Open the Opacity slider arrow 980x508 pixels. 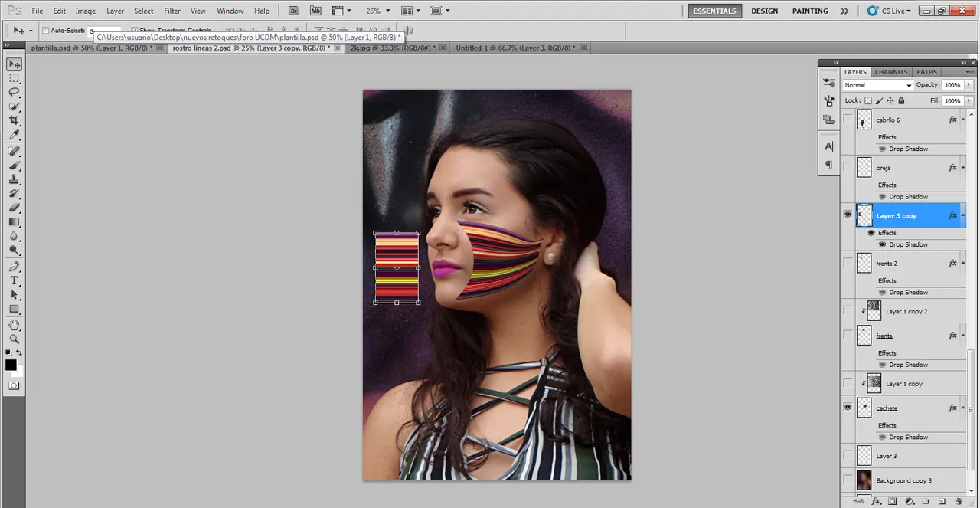click(969, 85)
